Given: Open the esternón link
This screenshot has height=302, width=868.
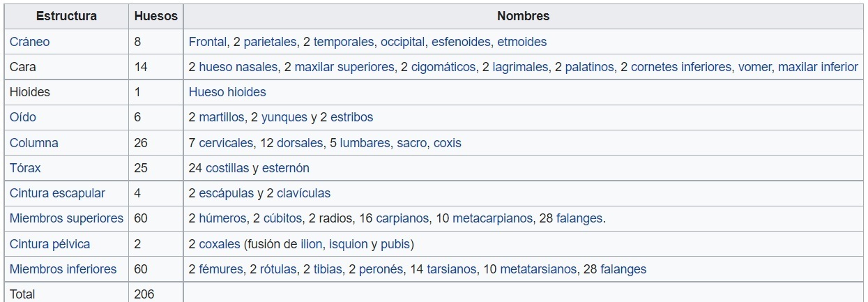Looking at the screenshot, I should 286,168.
